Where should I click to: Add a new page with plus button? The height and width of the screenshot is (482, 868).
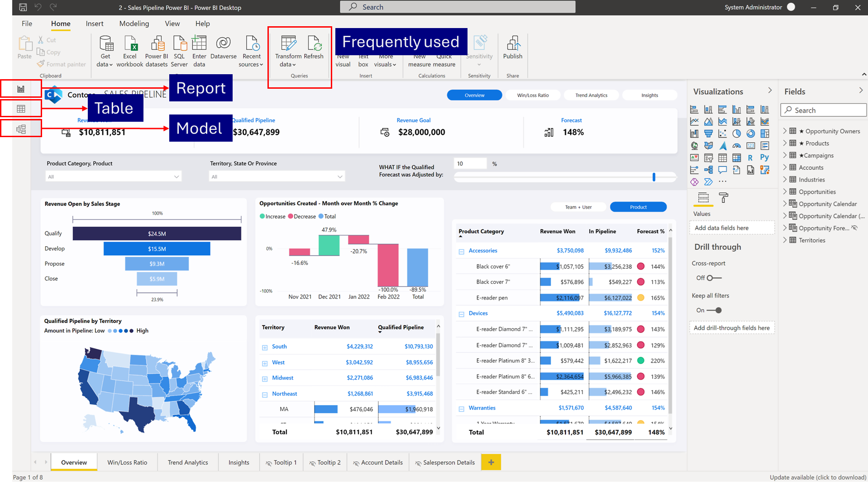[x=491, y=462]
